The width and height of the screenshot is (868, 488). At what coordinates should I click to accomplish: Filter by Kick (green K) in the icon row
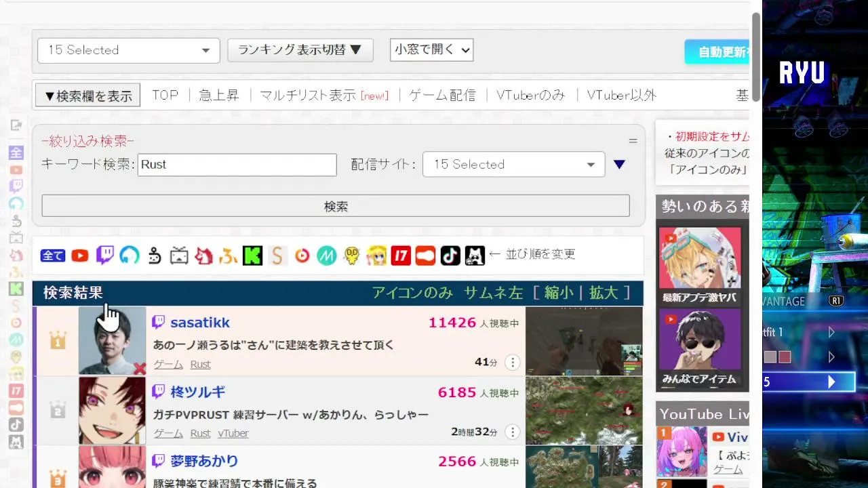252,256
